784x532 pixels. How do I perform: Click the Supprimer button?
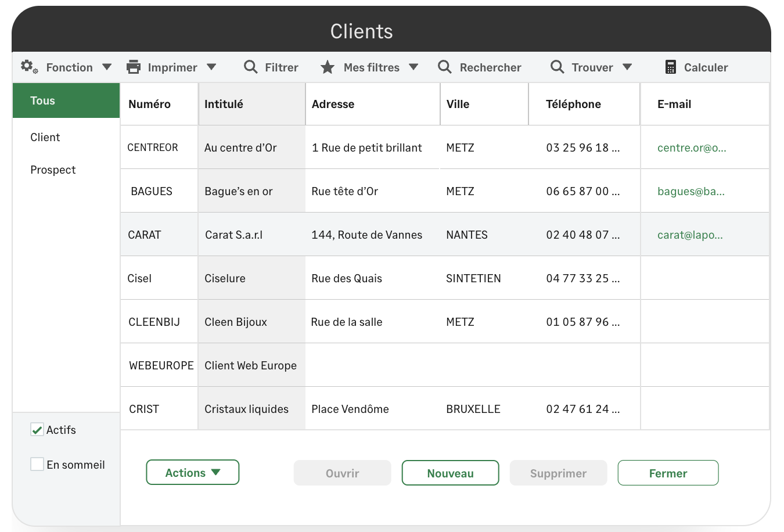[x=559, y=473]
